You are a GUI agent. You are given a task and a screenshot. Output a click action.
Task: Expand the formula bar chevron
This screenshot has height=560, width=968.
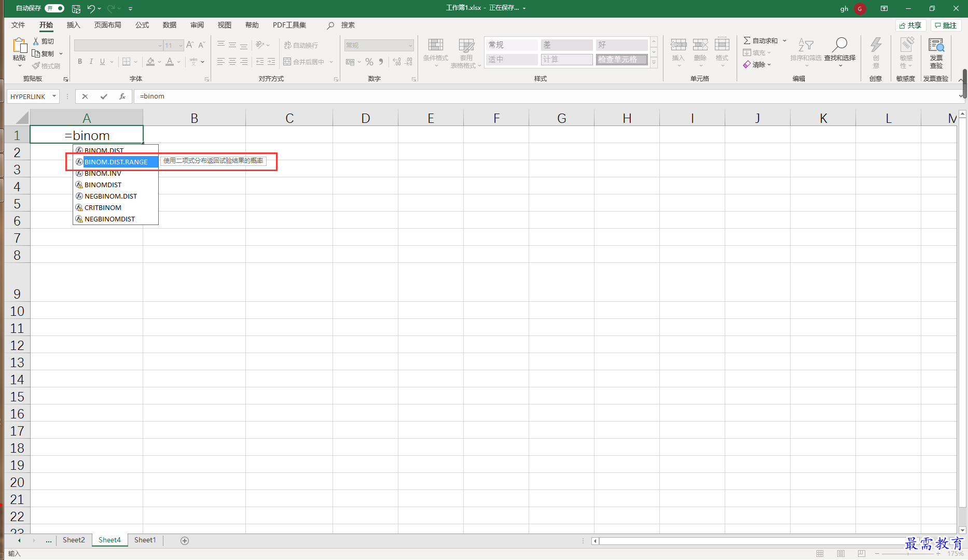point(961,96)
